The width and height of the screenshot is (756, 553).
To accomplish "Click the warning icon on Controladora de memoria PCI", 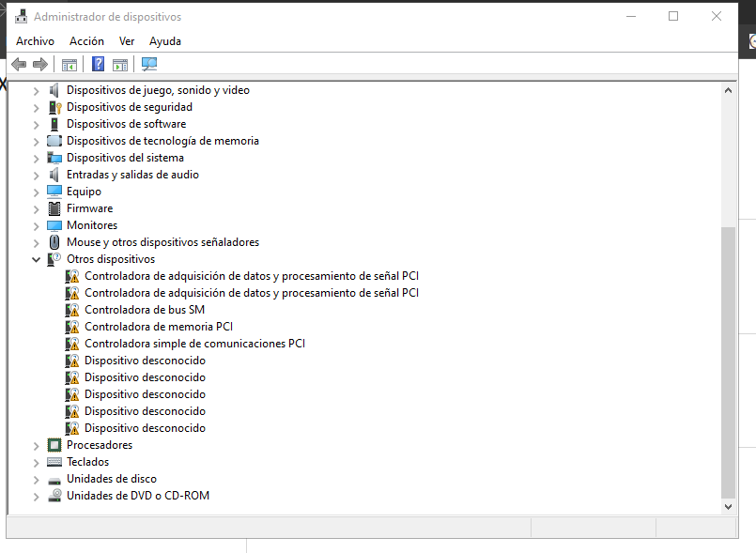I will pos(72,326).
